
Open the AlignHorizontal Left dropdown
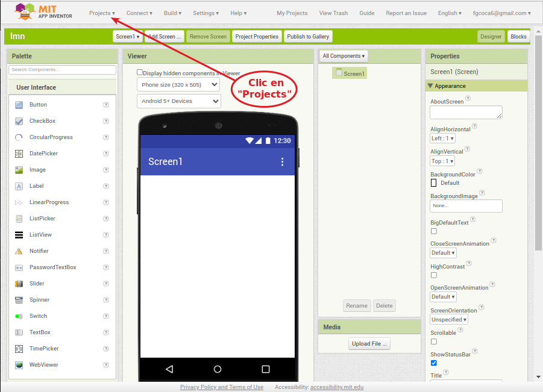(x=442, y=138)
